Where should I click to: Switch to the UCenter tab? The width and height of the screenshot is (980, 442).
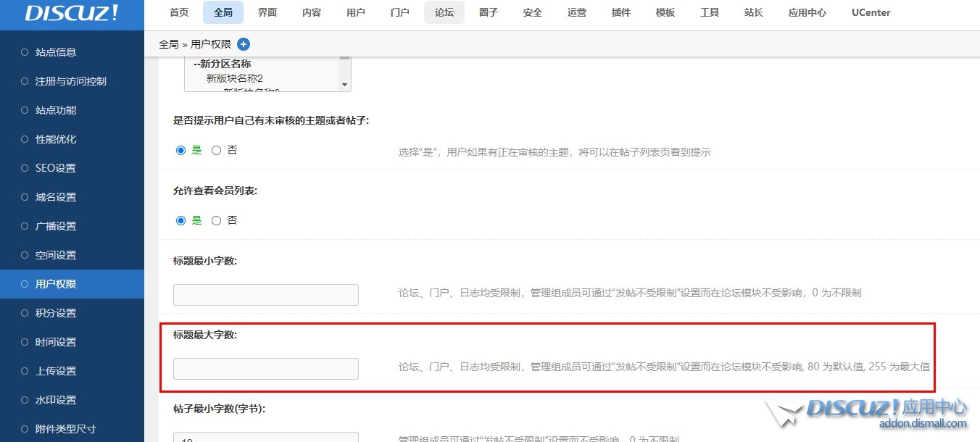point(871,12)
